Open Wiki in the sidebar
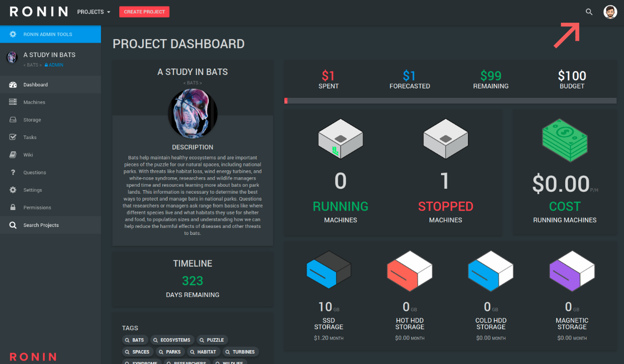This screenshot has height=364, width=624. tap(50, 155)
